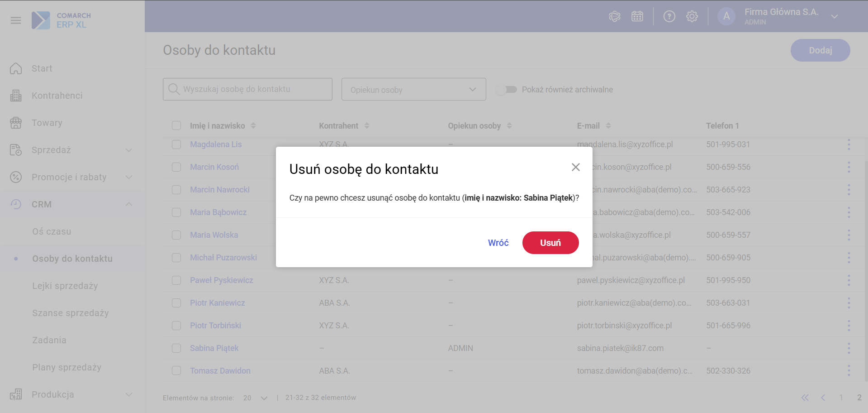Click Wróć to cancel deletion
The image size is (868, 413).
coord(498,243)
